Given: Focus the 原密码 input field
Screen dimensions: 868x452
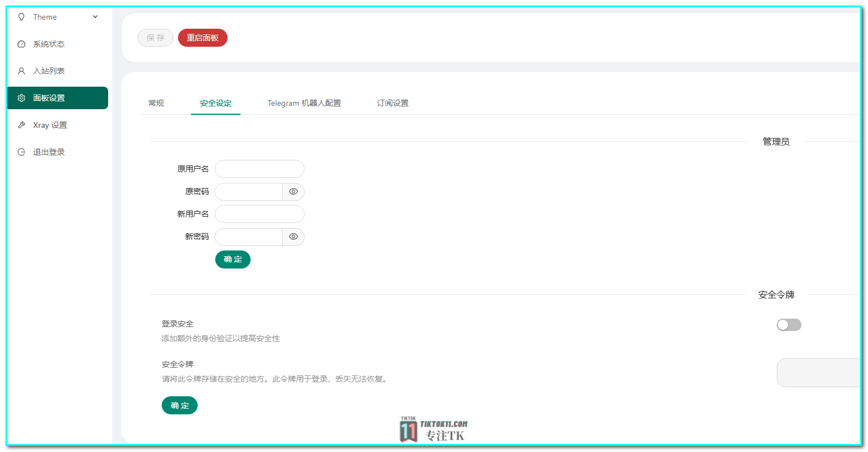Looking at the screenshot, I should click(249, 192).
